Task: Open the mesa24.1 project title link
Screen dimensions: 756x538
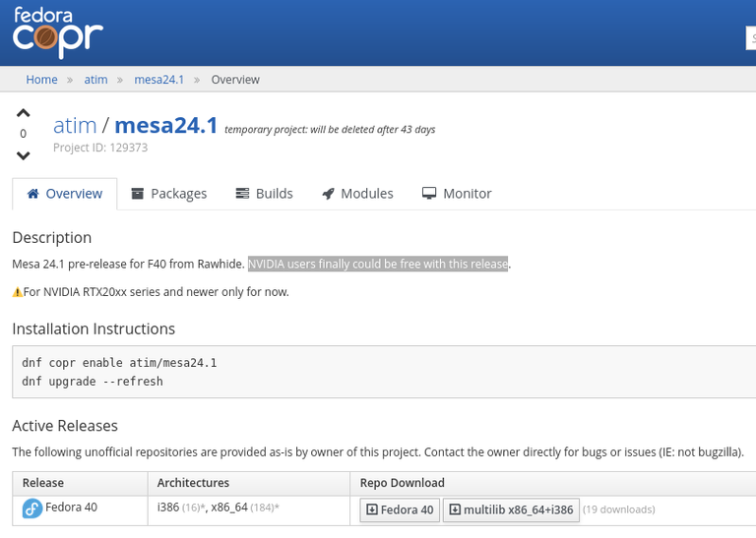Action: 166,126
